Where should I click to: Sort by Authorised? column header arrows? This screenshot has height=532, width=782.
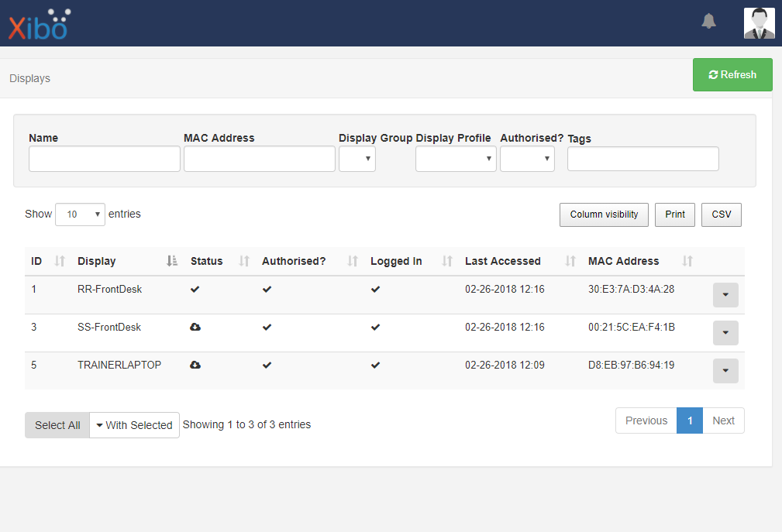[x=353, y=261]
